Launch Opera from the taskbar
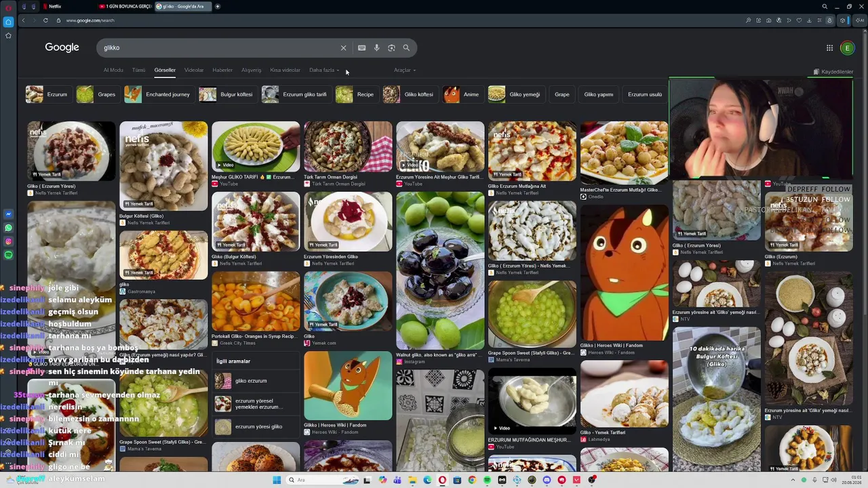This screenshot has width=868, height=488. pyautogui.click(x=442, y=480)
